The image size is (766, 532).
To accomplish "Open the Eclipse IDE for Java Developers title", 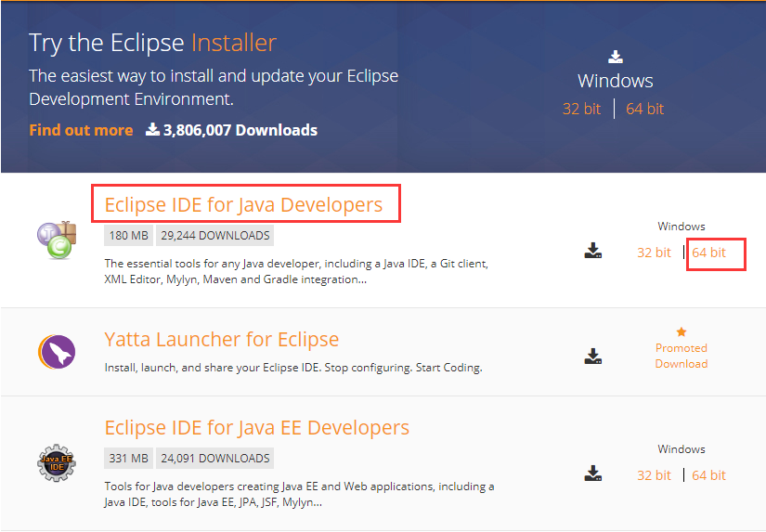I will tap(243, 204).
